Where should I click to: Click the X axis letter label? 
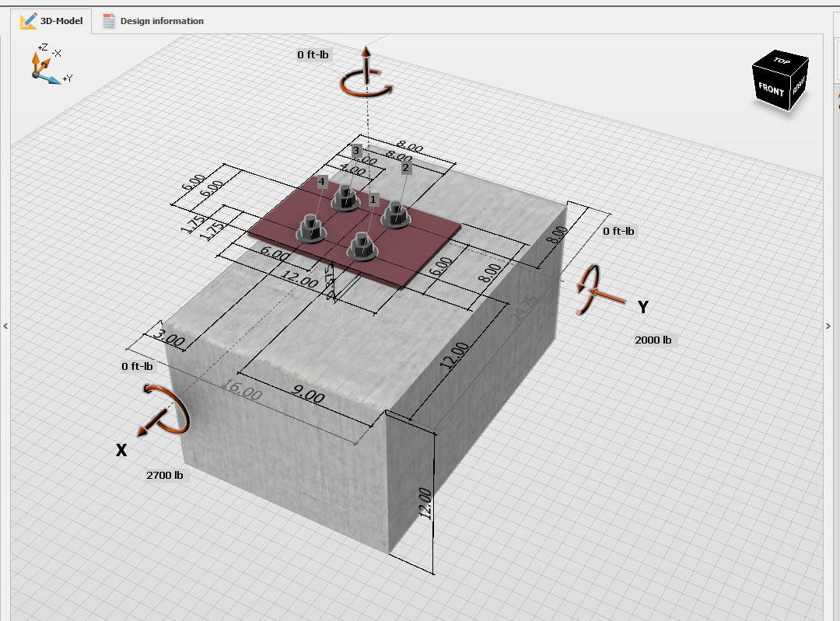point(121,450)
